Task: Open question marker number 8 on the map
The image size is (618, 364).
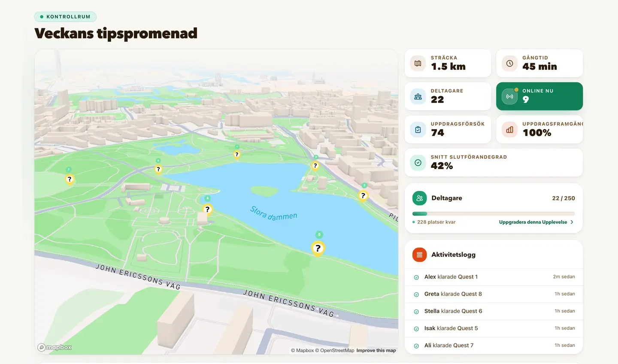Action: pos(158,170)
